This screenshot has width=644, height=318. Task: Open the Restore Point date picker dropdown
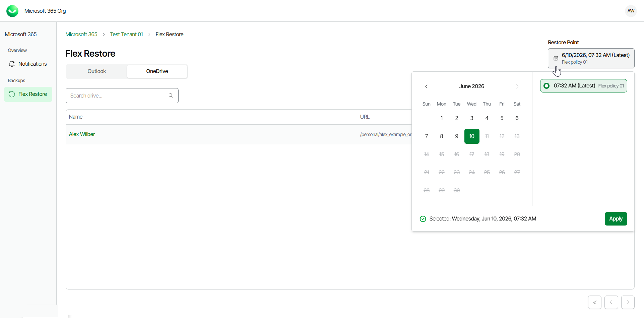[x=591, y=58]
